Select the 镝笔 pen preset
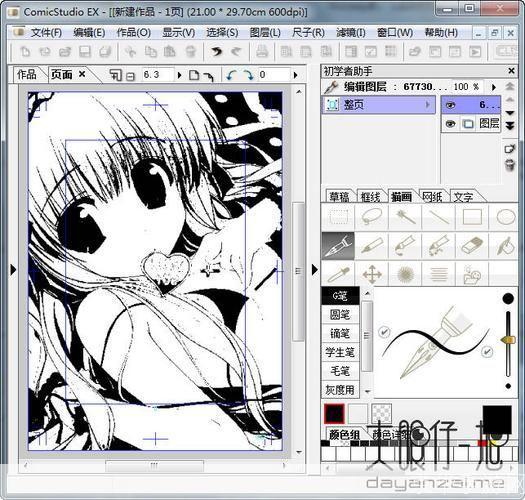This screenshot has width=525, height=500. coord(340,333)
